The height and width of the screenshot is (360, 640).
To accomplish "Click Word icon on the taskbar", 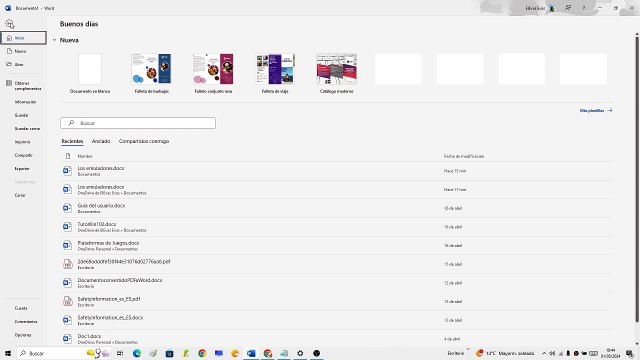I will click(251, 353).
